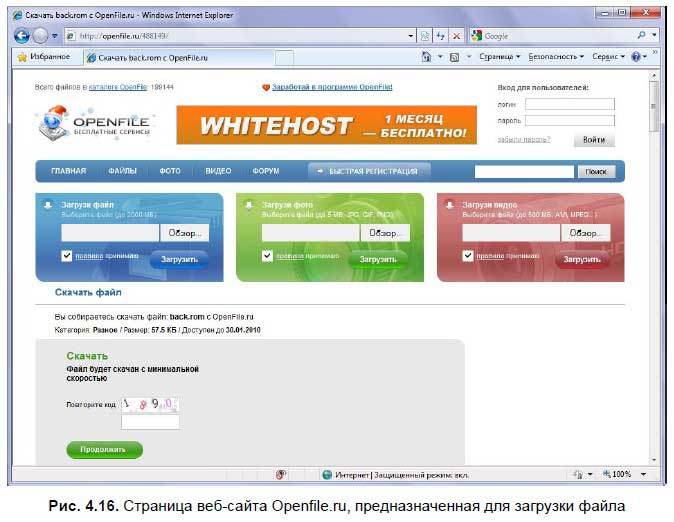Toggle rules checkbox under video upload

468,256
